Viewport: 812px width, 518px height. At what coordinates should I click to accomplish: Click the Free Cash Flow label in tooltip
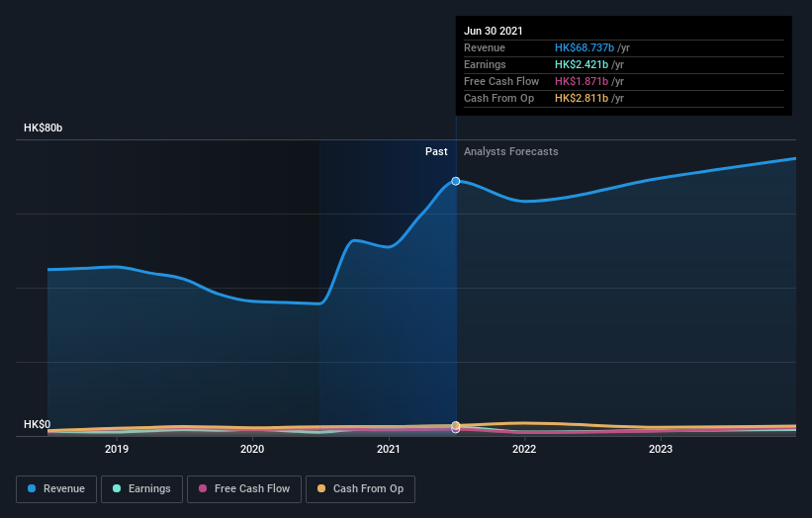pos(501,81)
